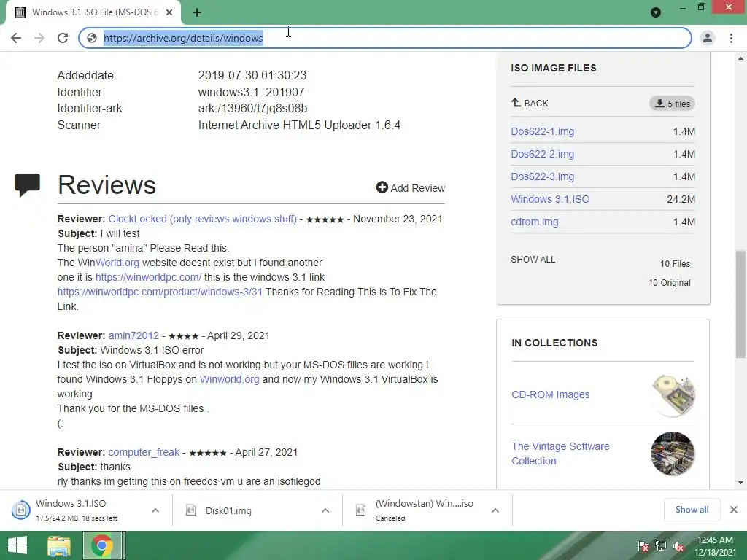Expand options for Windows 3.1.ISO download
747x560 pixels.
(155, 510)
